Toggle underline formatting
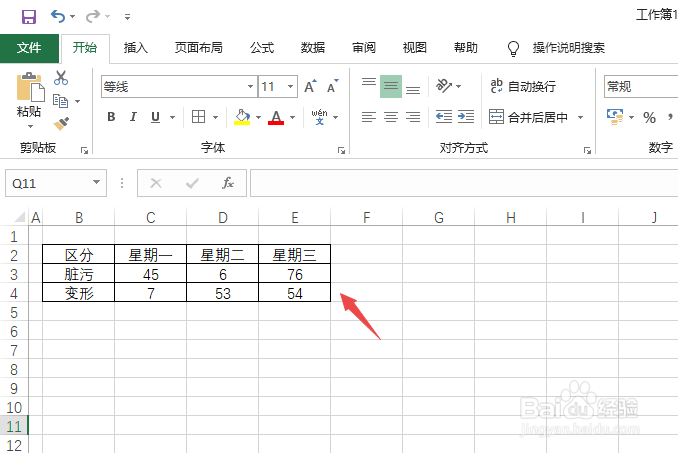Viewport: 678px width, 453px height. (x=156, y=117)
